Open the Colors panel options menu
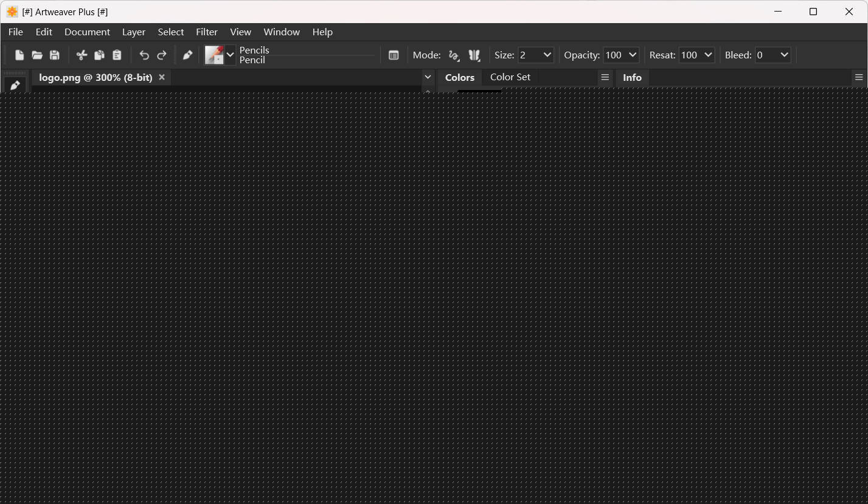 pos(605,77)
